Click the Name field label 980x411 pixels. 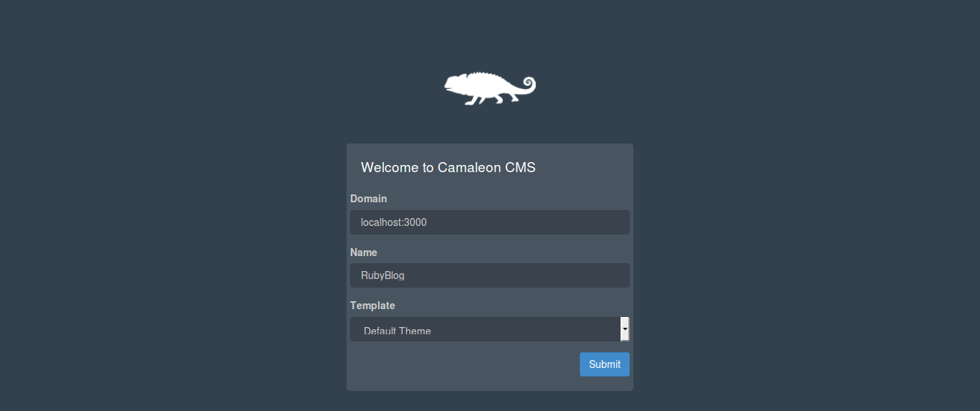point(364,252)
